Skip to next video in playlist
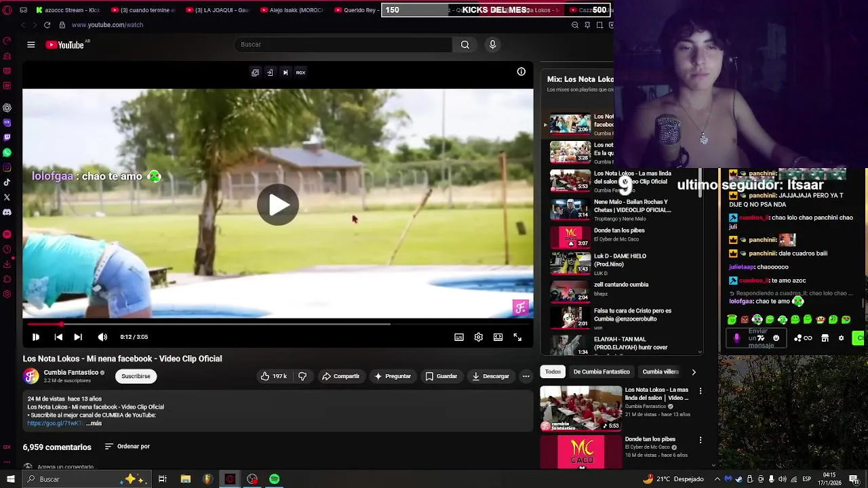 click(x=78, y=337)
